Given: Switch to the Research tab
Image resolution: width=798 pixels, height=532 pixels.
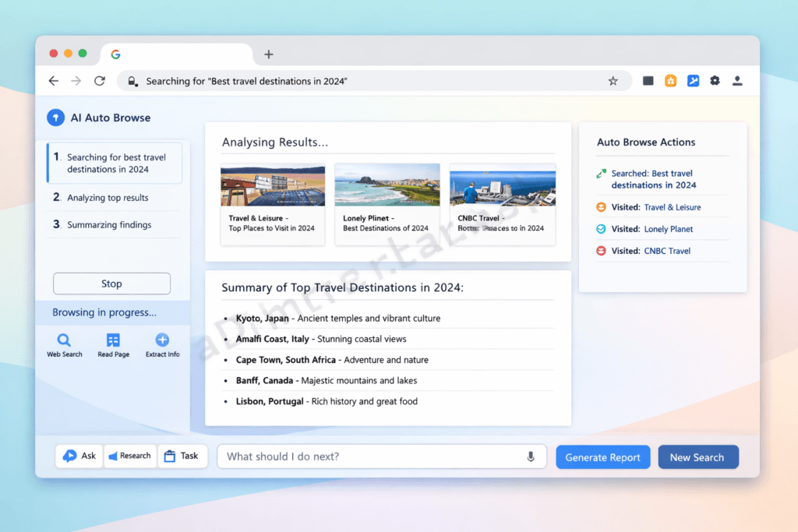Looking at the screenshot, I should tap(130, 456).
